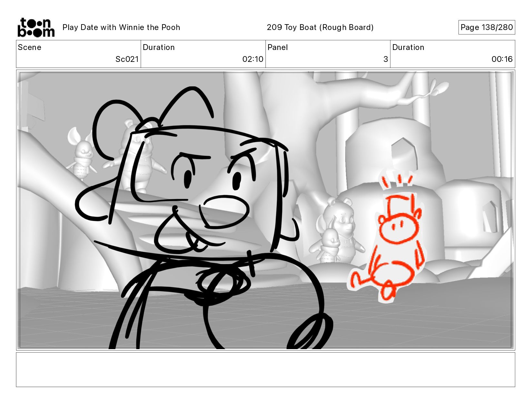Select the '209 Toy Boat (Rough Board)' heading
The image size is (532, 411).
pos(320,27)
